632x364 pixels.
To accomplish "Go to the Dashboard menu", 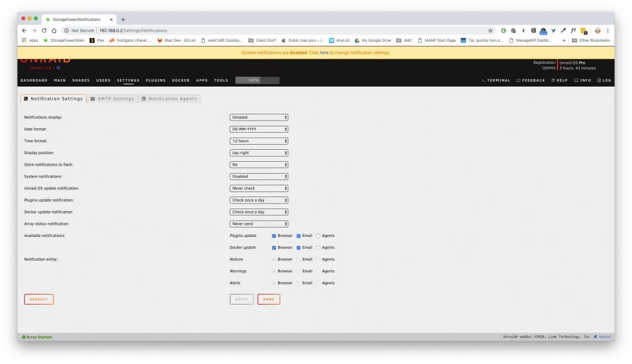I will click(x=34, y=80).
